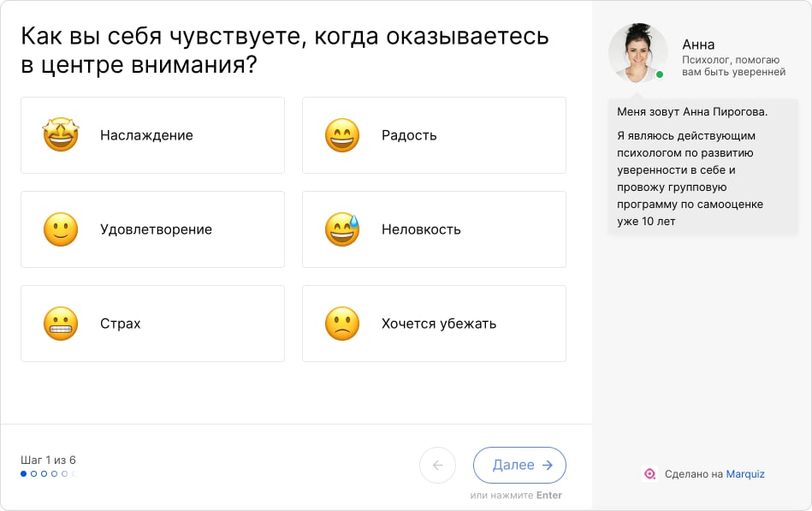Click the last step indicator dot
This screenshot has width=812, height=511.
74,473
